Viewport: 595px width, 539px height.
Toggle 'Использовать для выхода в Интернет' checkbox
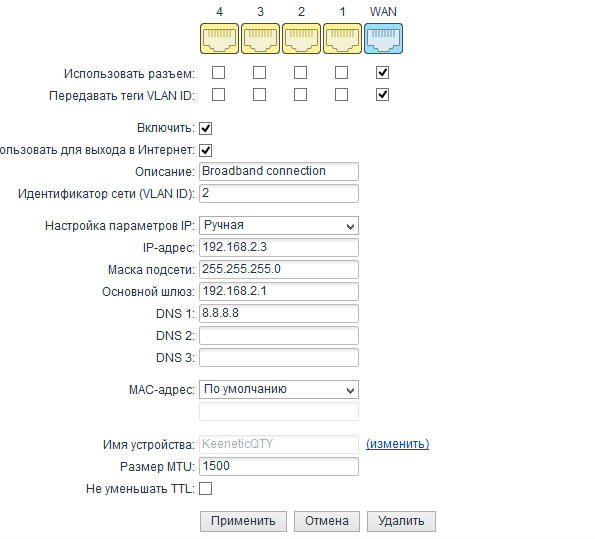pos(206,150)
